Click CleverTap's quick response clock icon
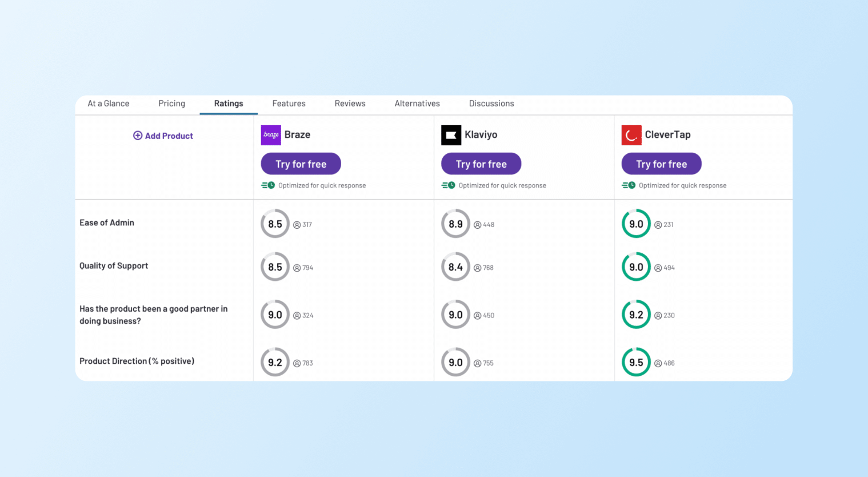Screen dimensions: 868x477 [629, 185]
